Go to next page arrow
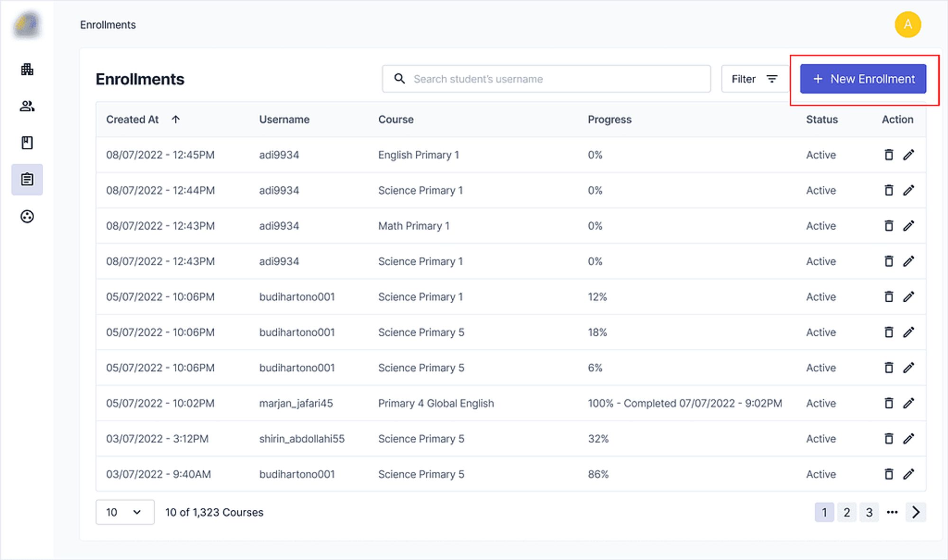 pos(916,512)
